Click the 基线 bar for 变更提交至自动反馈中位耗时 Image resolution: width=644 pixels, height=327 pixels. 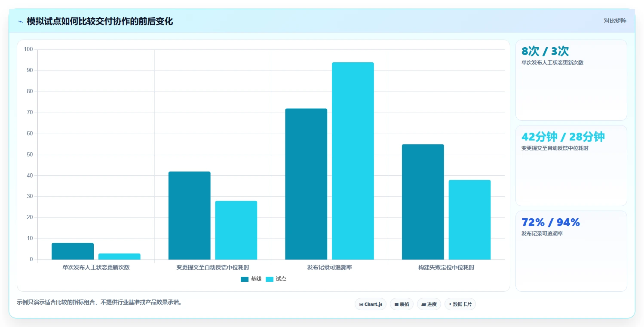coord(190,216)
